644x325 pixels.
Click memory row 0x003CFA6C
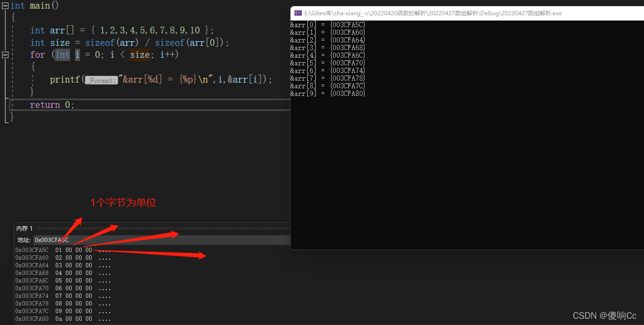coord(63,281)
